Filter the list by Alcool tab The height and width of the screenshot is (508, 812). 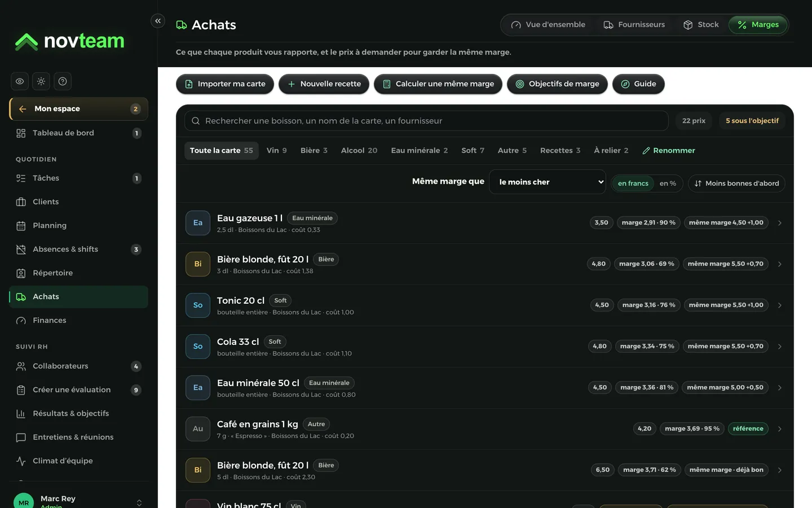359,151
